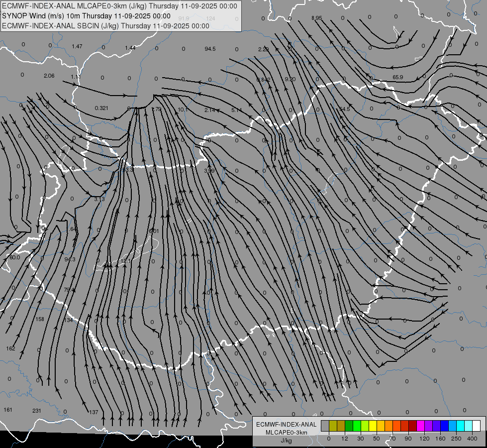Select the legend label MLCAPE0-3km
The image size is (487, 448).
coord(287,433)
